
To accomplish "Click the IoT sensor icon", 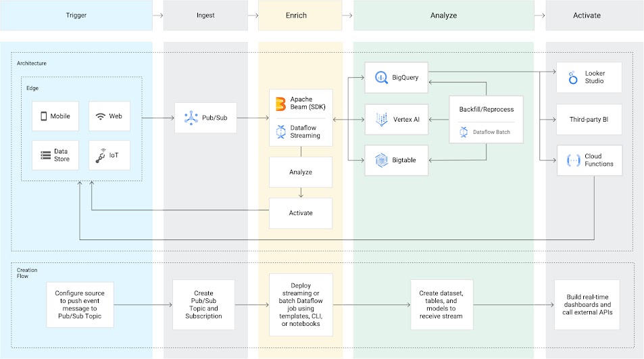I will [x=101, y=155].
